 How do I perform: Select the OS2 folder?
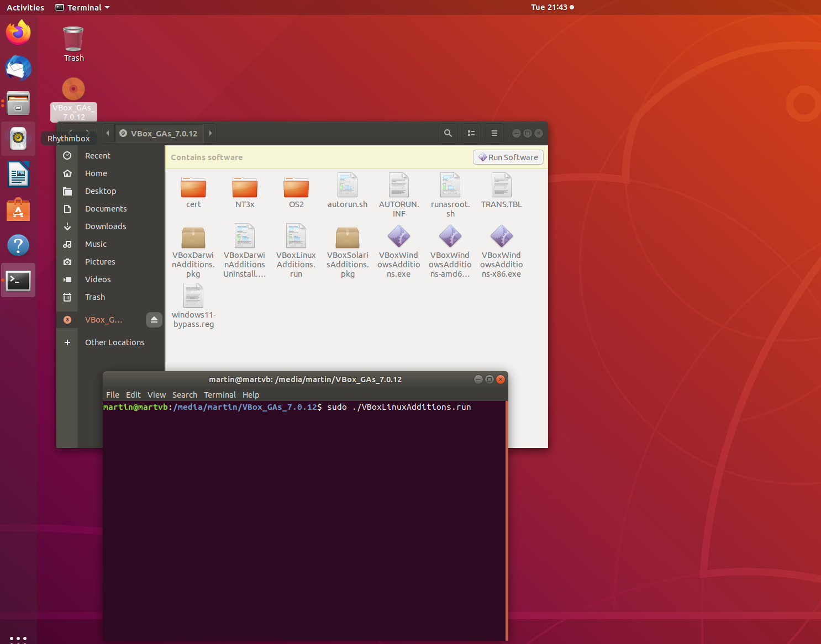pos(296,192)
